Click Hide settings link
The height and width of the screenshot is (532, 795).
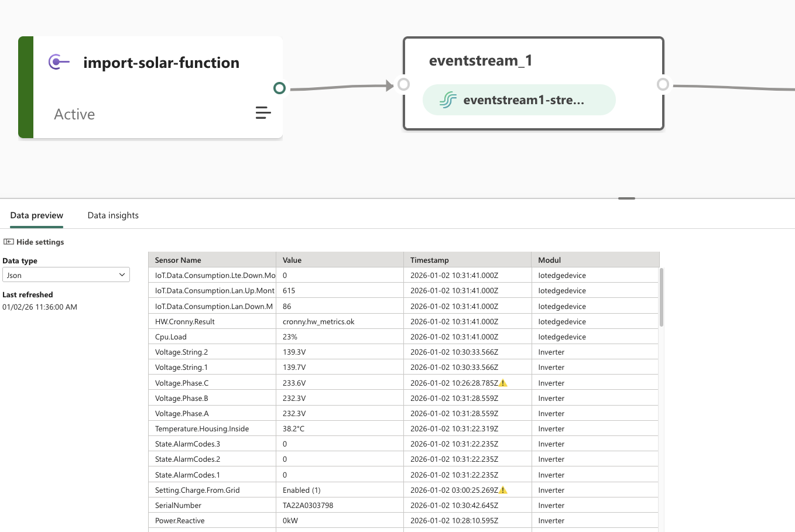pyautogui.click(x=40, y=242)
